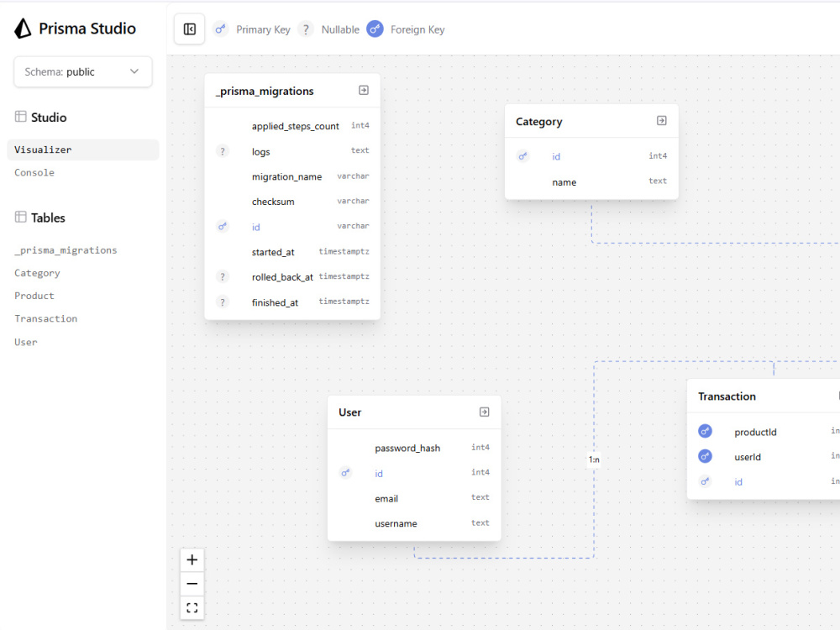This screenshot has height=630, width=840.
Task: Toggle the sidebar collapse button
Action: 190,29
